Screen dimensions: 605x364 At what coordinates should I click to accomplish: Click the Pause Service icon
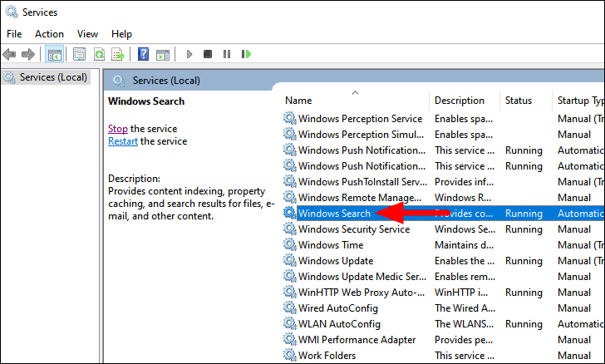pos(227,54)
